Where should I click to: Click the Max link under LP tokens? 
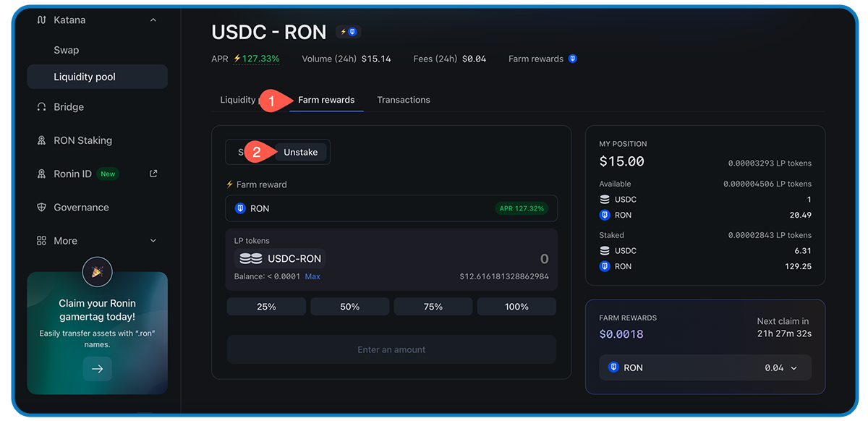click(312, 276)
